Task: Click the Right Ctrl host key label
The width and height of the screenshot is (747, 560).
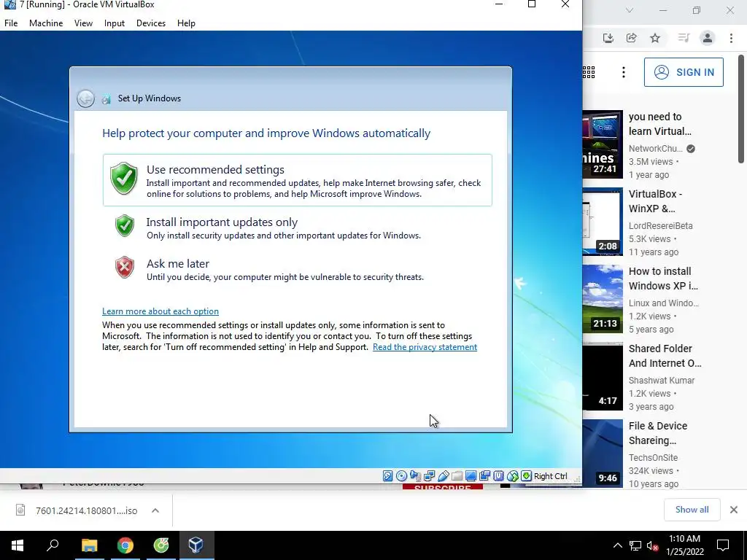Action: pyautogui.click(x=550, y=476)
